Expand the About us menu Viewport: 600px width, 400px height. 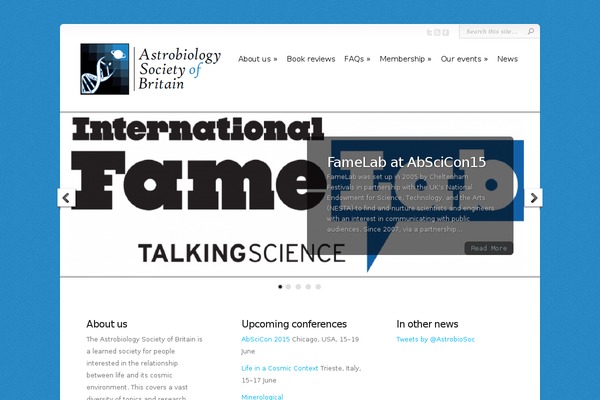[258, 59]
